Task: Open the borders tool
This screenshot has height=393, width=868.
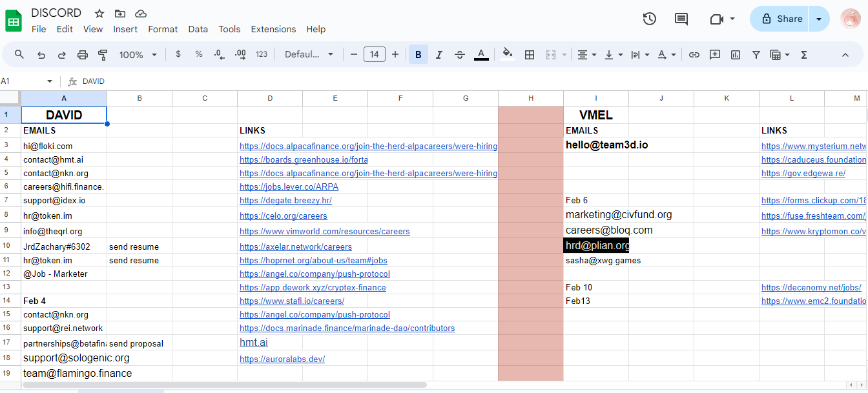Action: point(530,55)
